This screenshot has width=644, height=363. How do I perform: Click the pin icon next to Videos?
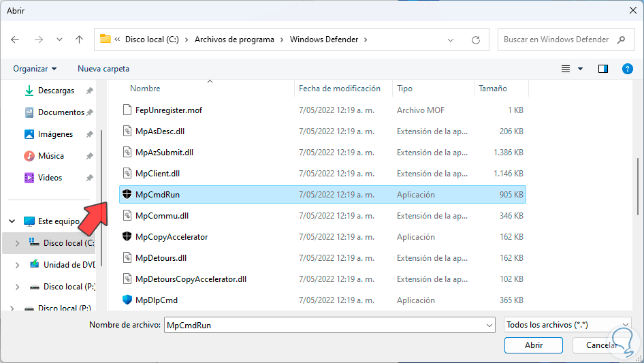click(90, 178)
